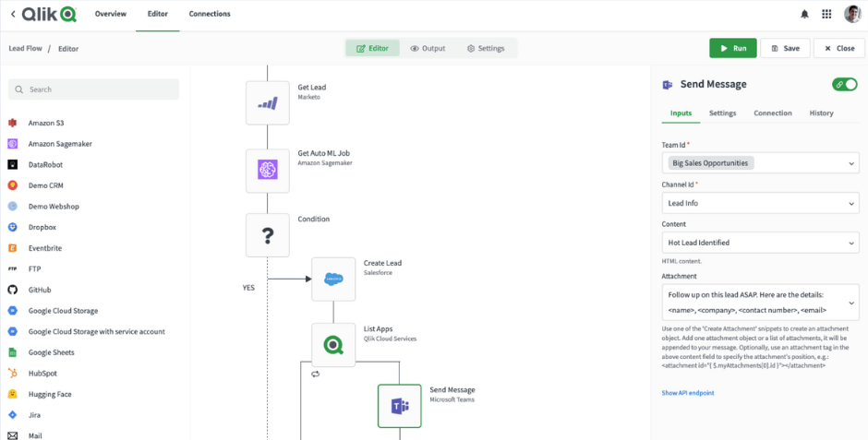This screenshot has width=868, height=440.
Task: Select the Amazon Sagemaker connector icon
Action: coord(13,144)
